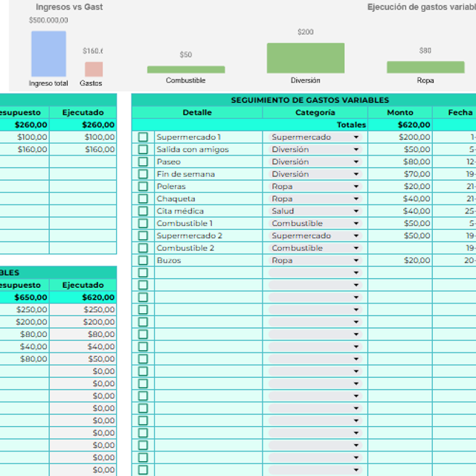Tick the Salida con amigos checkbox
This screenshot has width=476, height=476.
pos(143,149)
